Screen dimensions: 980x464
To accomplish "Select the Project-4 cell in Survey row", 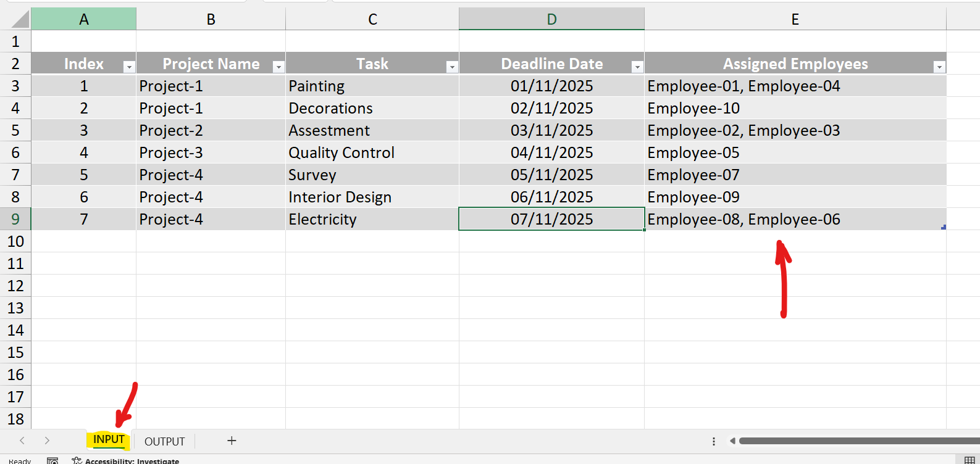I will pos(211,175).
